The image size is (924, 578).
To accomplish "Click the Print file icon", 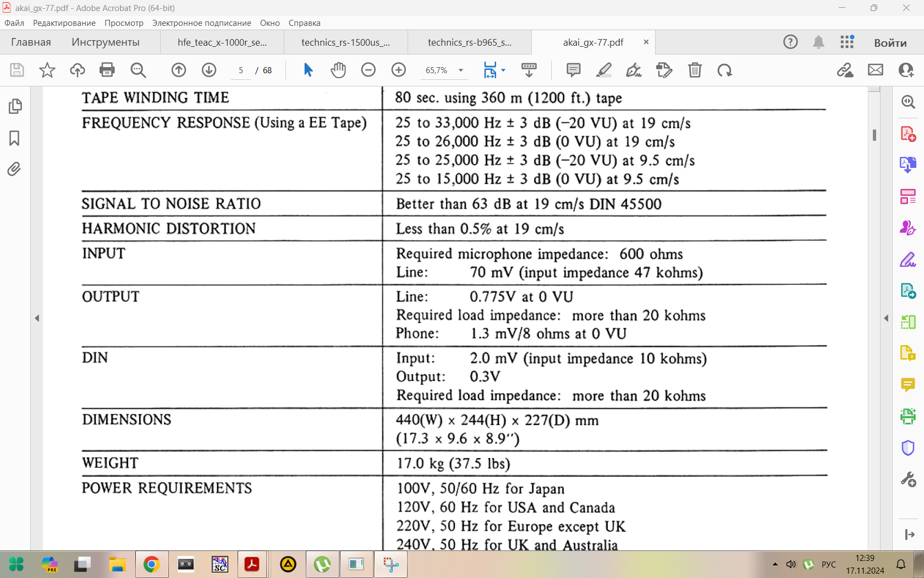I will click(x=107, y=70).
